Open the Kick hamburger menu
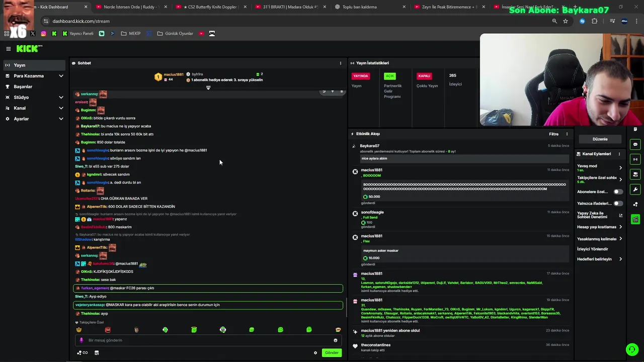This screenshot has height=362, width=644. coord(9,49)
